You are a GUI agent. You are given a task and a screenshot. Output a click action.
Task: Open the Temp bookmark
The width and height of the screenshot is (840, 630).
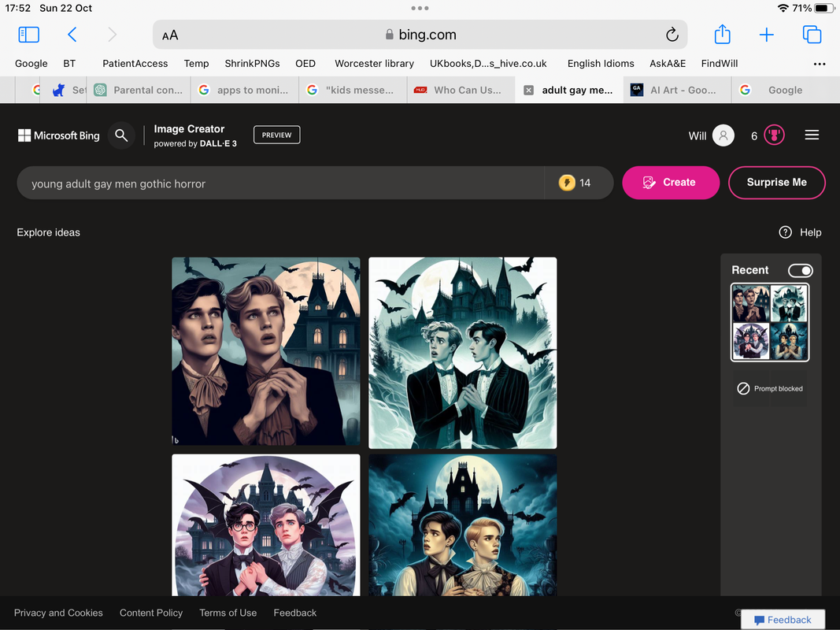pos(196,63)
